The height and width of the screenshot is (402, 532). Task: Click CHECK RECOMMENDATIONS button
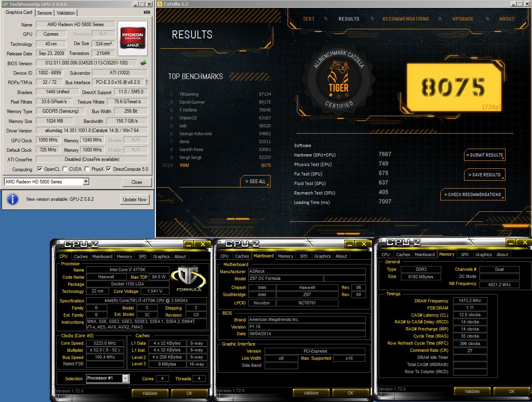coord(472,194)
